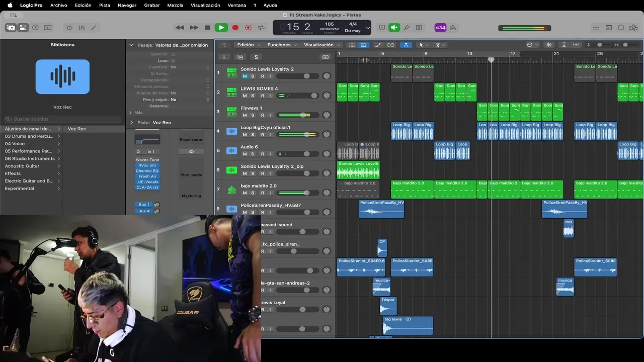This screenshot has height=362, width=644.
Task: Toggle the Count-in 1234 button
Action: (x=440, y=28)
